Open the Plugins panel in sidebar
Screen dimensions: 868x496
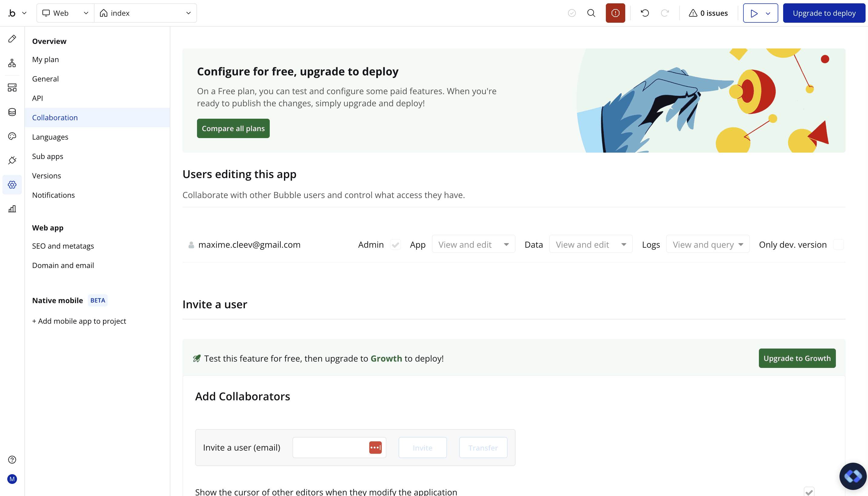[x=12, y=160]
